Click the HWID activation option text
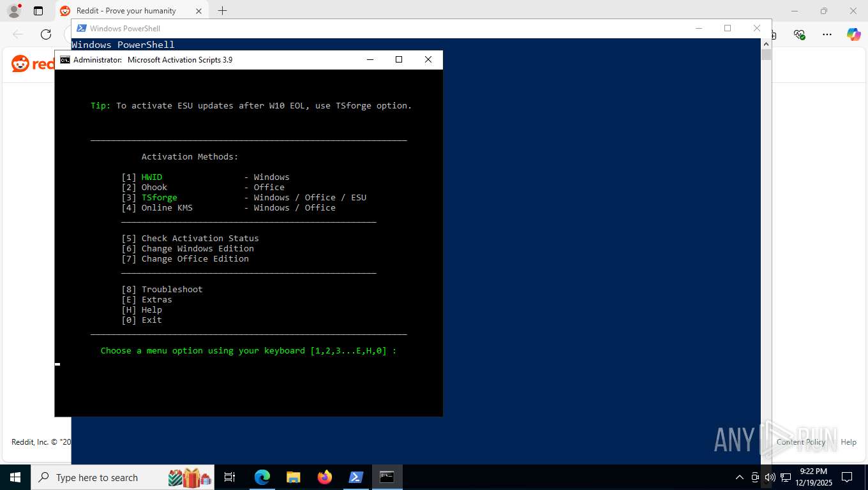Screen dimensions: 868x490 152,177
